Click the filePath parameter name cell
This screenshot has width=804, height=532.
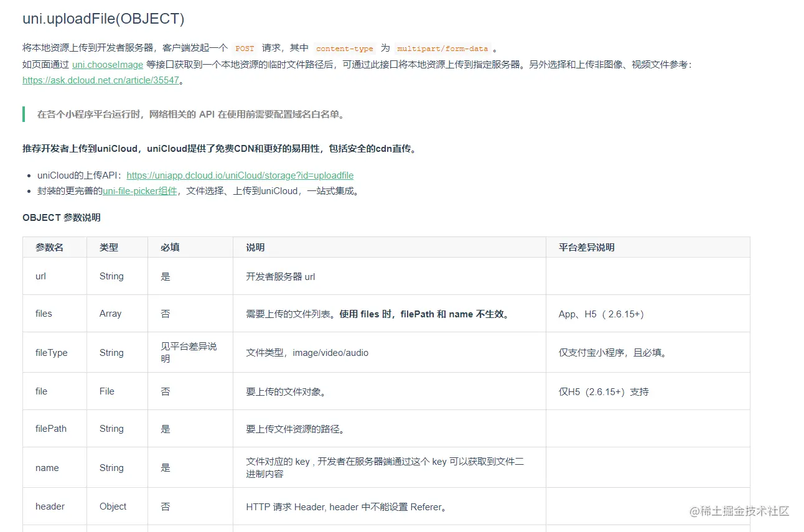pos(55,429)
